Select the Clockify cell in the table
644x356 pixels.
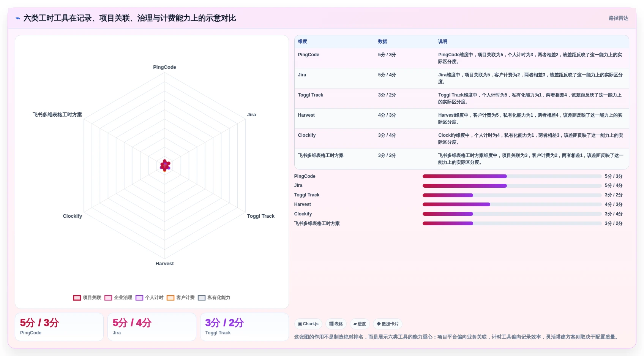coord(335,139)
